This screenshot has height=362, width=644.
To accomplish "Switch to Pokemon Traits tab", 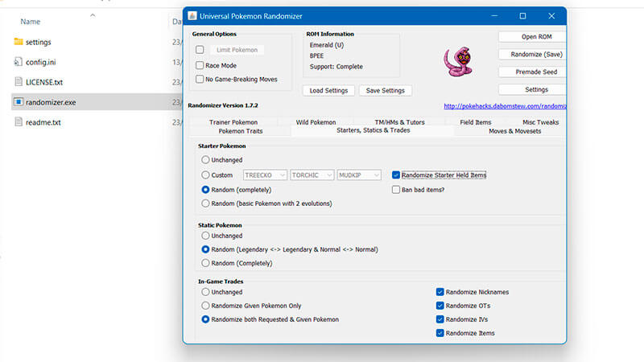I will pyautogui.click(x=240, y=131).
